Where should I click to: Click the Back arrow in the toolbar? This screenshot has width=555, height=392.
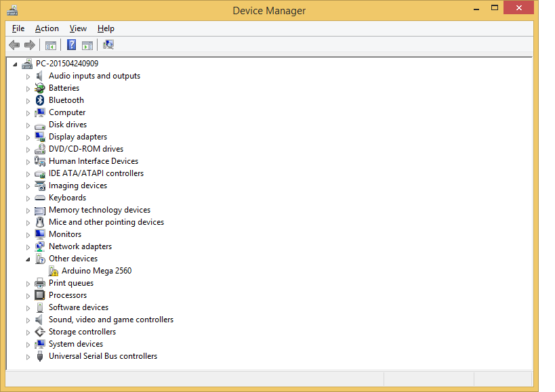pos(14,45)
